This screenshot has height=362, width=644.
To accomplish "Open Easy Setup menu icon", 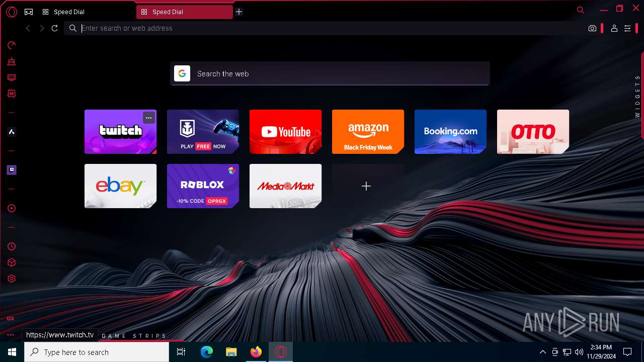I will tap(627, 29).
